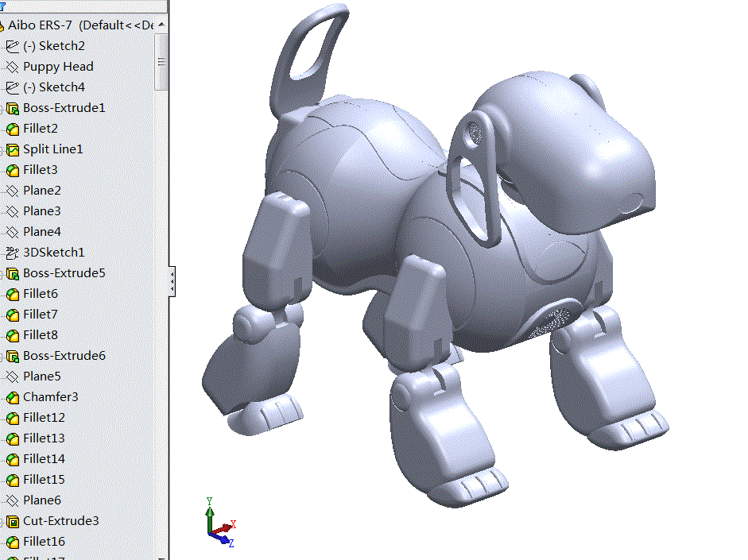Click the Boss-Extrude5 feature icon
Viewport: 748px width, 560px height.
click(x=13, y=273)
